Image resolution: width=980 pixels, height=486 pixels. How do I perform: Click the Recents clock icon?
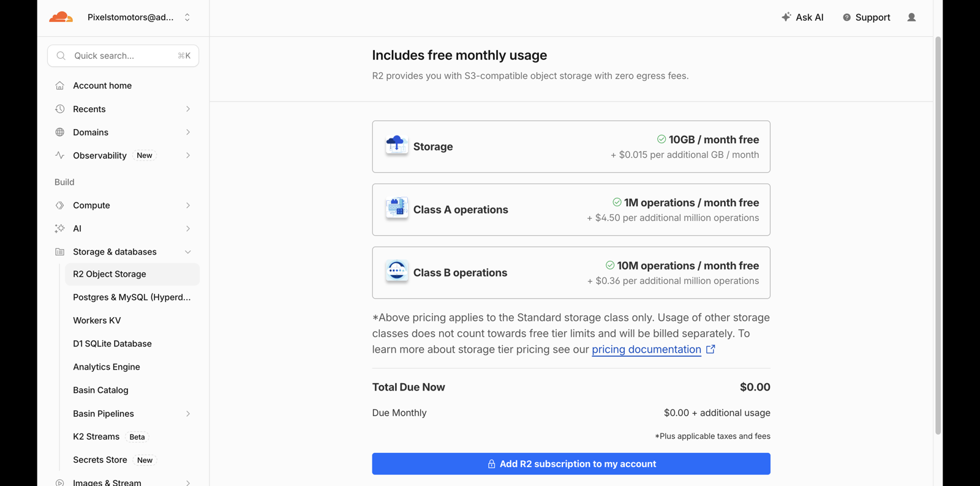[59, 109]
